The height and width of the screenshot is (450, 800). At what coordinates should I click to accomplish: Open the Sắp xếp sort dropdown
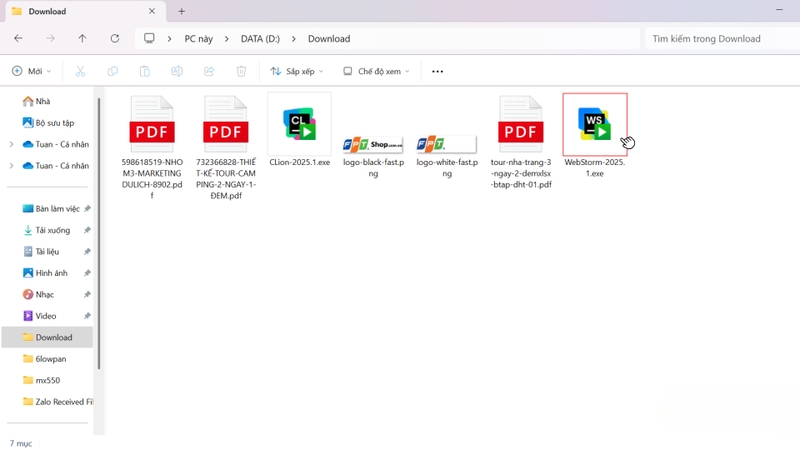(297, 71)
